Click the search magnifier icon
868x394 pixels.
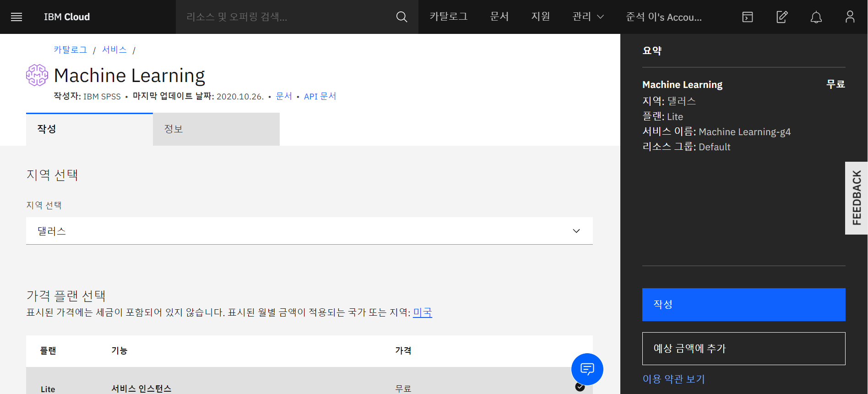401,17
